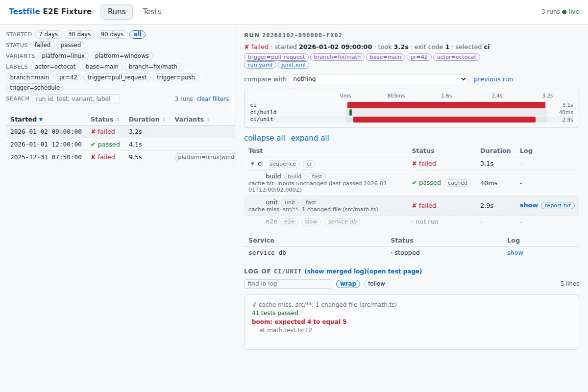Click the green live status indicator
Image resolution: width=588 pixels, height=392 pixels.
(570, 12)
